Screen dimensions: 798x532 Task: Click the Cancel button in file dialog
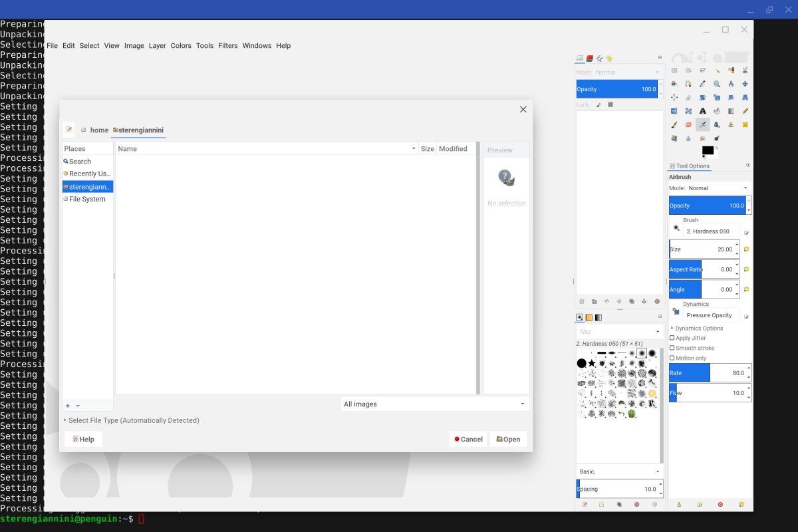[468, 439]
